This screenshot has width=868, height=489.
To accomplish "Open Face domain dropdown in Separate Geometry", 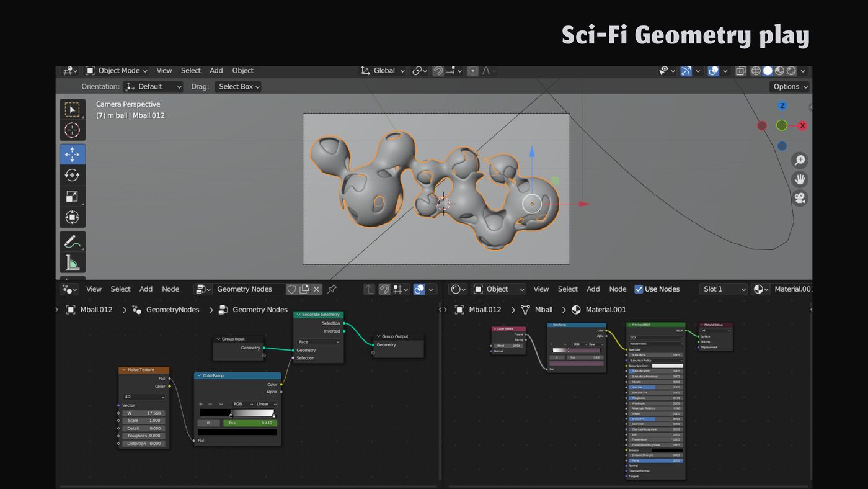I will [x=319, y=342].
